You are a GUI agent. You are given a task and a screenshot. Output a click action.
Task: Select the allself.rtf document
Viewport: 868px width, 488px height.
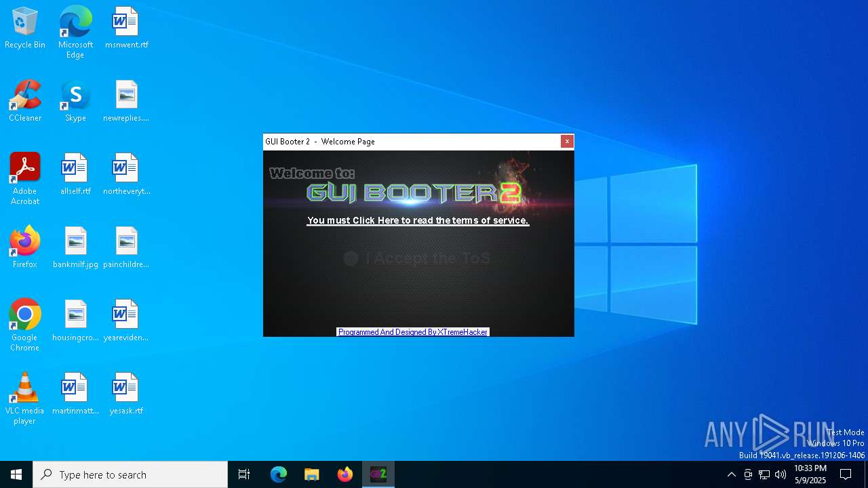point(75,175)
